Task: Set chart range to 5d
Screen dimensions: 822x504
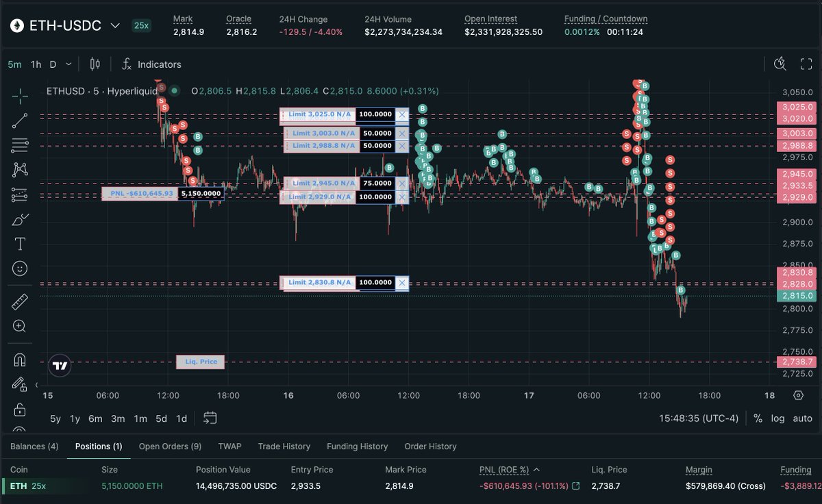Action: point(161,418)
